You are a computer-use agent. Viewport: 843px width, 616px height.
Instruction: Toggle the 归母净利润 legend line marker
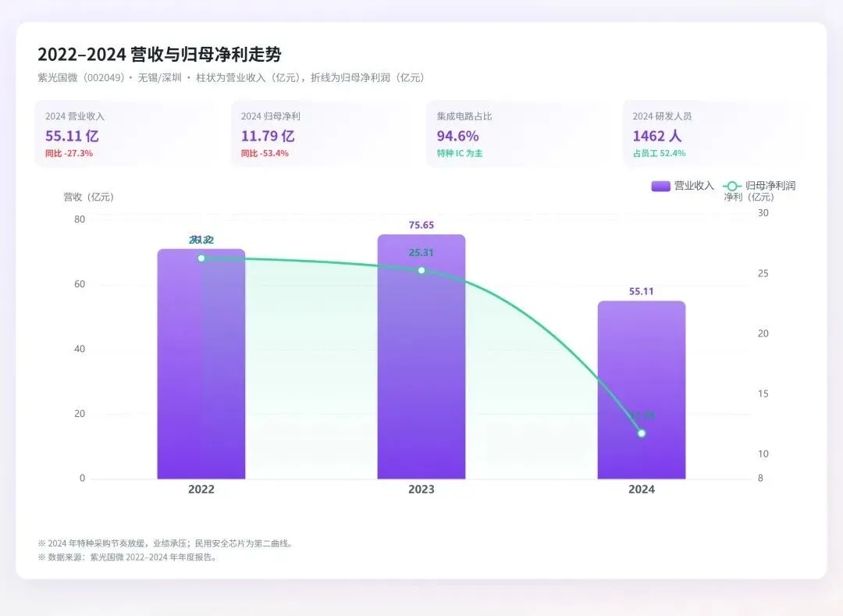[731, 186]
